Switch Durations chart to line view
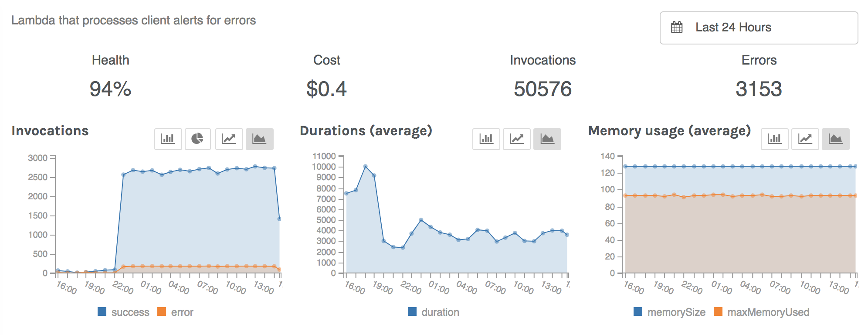 tap(517, 139)
